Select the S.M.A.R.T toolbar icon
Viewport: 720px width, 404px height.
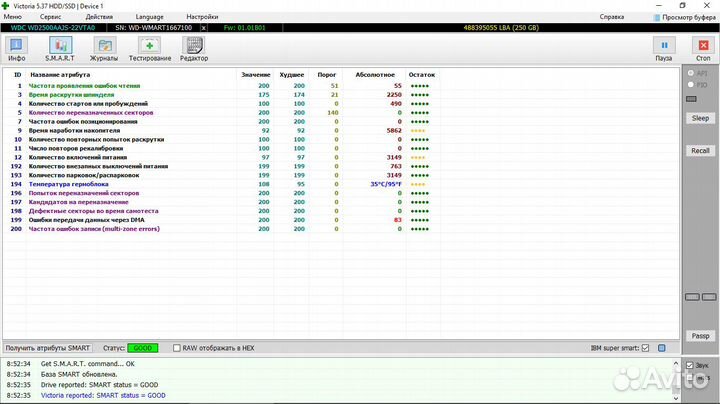click(x=59, y=48)
